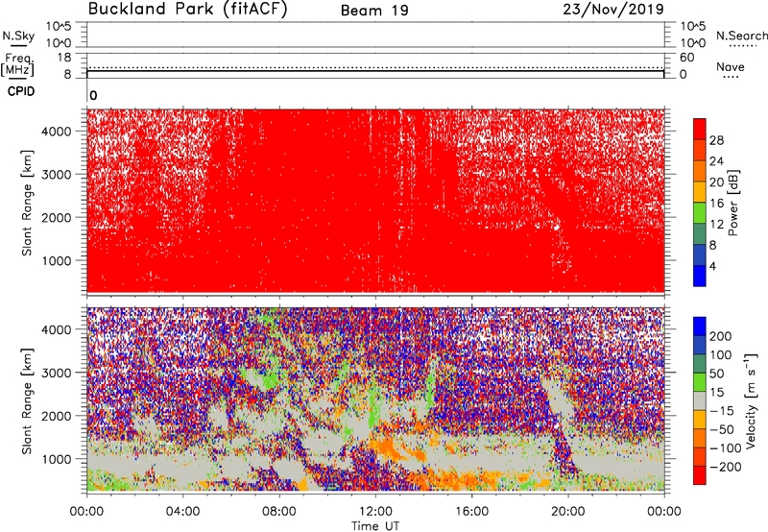Click the '12:00' time axis label

[375, 512]
